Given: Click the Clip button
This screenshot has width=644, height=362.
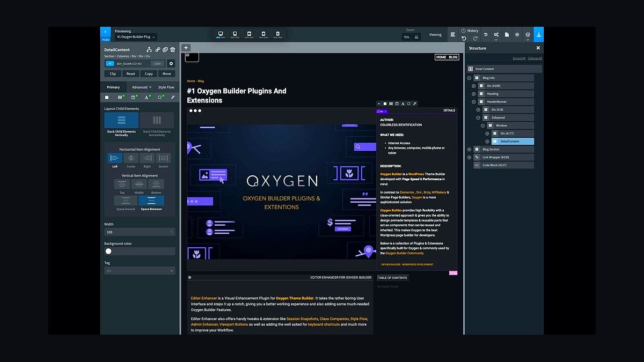Looking at the screenshot, I should (x=113, y=73).
